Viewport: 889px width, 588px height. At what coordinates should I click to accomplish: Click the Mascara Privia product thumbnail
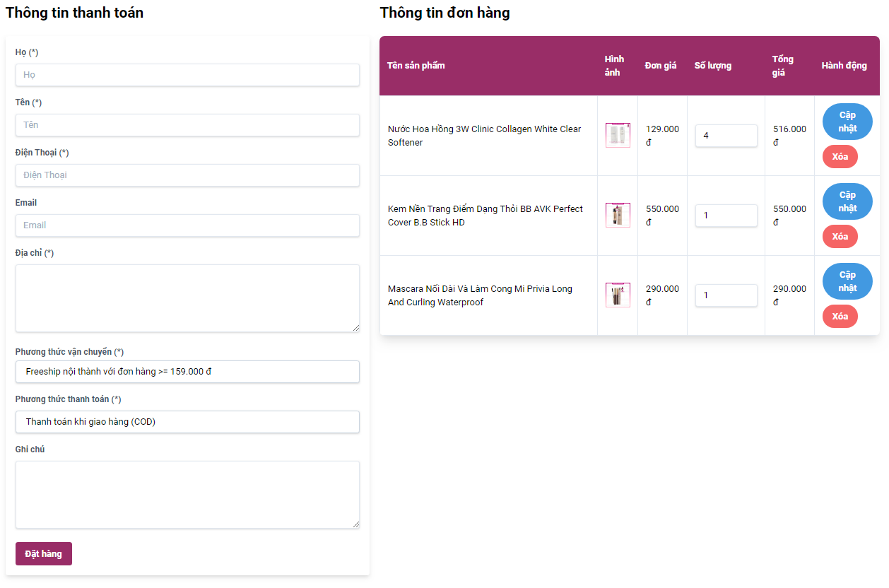pyautogui.click(x=618, y=295)
